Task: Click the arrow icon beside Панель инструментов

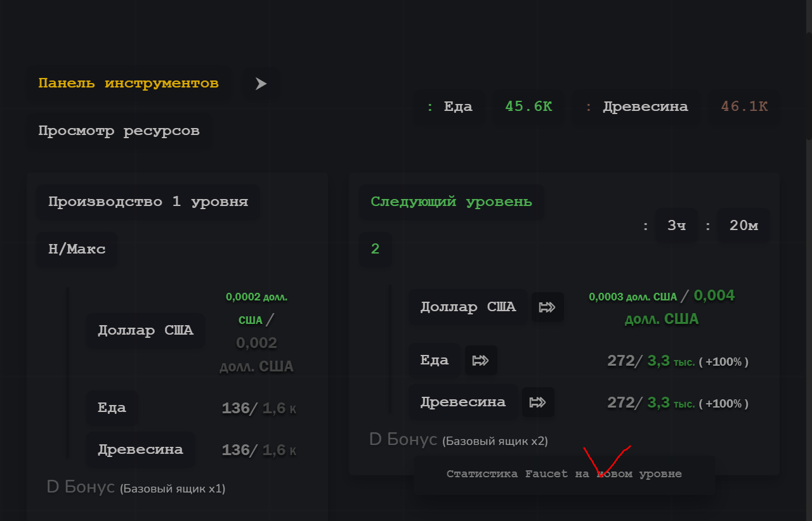Action: (x=261, y=84)
